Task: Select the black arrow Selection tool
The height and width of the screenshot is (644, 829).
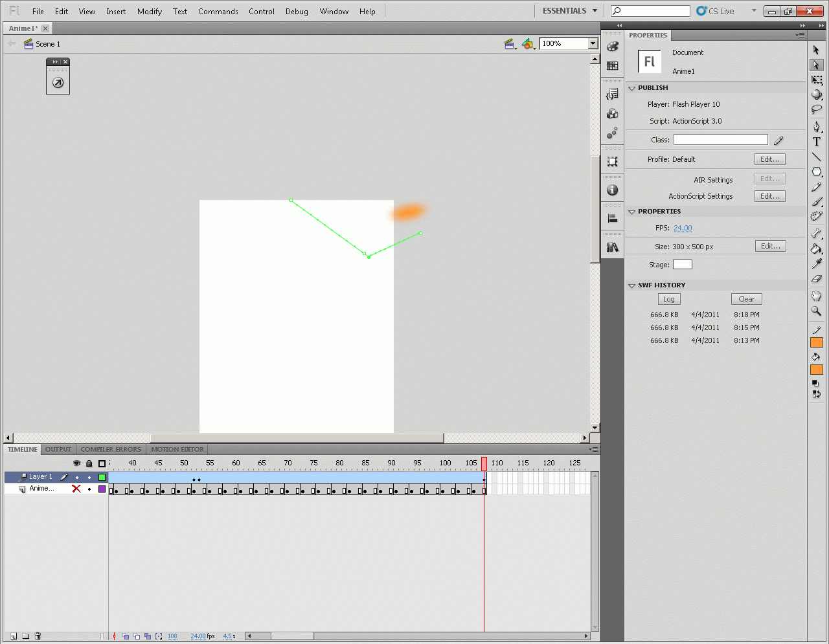Action: [x=816, y=50]
